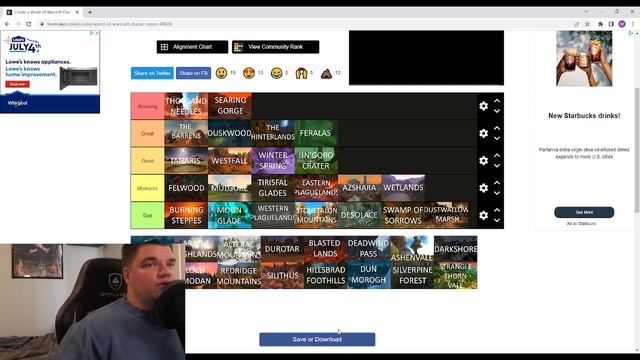Select the Tirisfal Glades tile

(273, 188)
